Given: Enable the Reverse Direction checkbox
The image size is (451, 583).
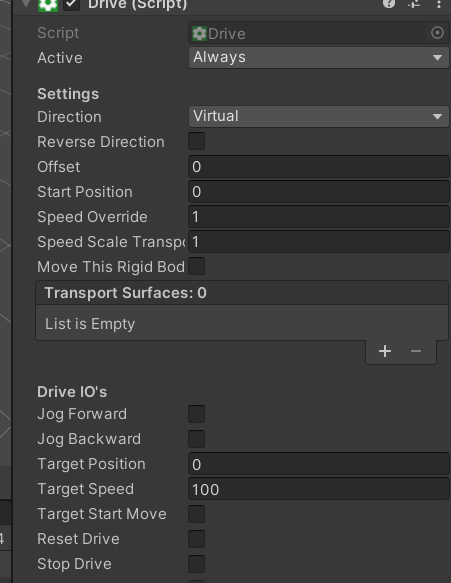Looking at the screenshot, I should (197, 141).
